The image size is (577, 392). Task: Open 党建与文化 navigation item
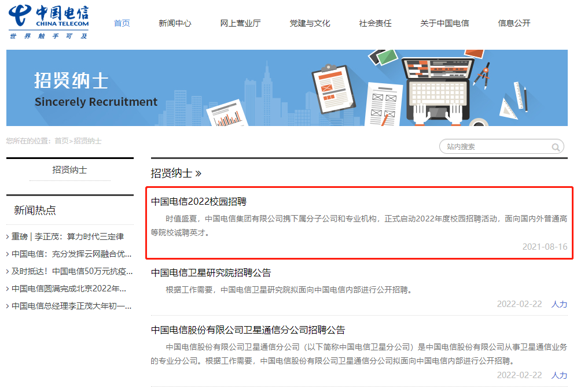click(x=310, y=23)
